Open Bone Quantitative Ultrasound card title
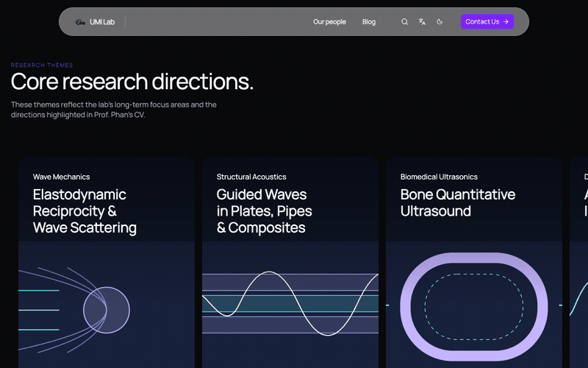588x368 pixels. [458, 203]
